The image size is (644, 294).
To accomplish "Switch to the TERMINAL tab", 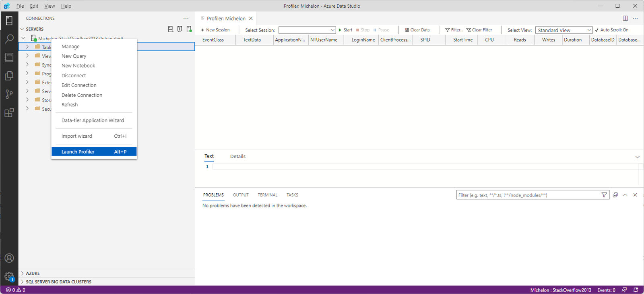I will tap(268, 195).
